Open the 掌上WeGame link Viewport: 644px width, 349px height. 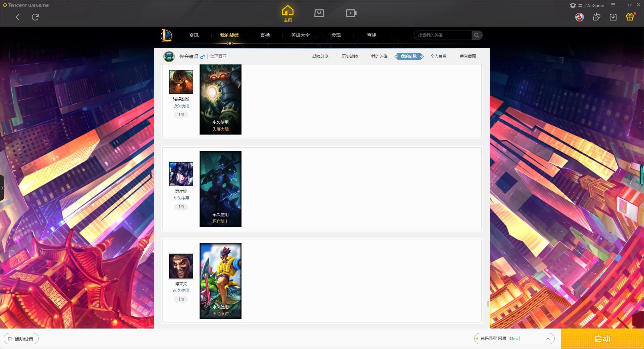[x=587, y=5]
